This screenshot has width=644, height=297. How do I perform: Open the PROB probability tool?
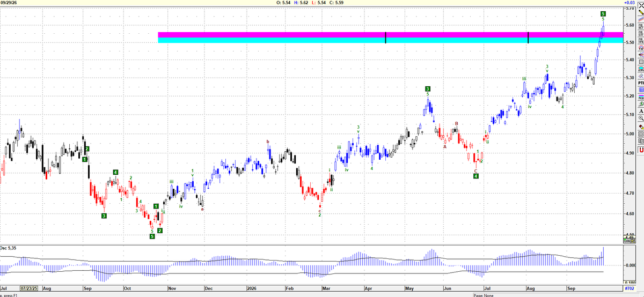(x=640, y=98)
